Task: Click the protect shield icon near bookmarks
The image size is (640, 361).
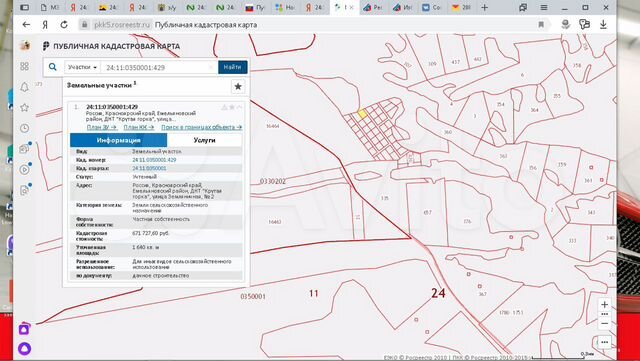Action: (x=565, y=25)
